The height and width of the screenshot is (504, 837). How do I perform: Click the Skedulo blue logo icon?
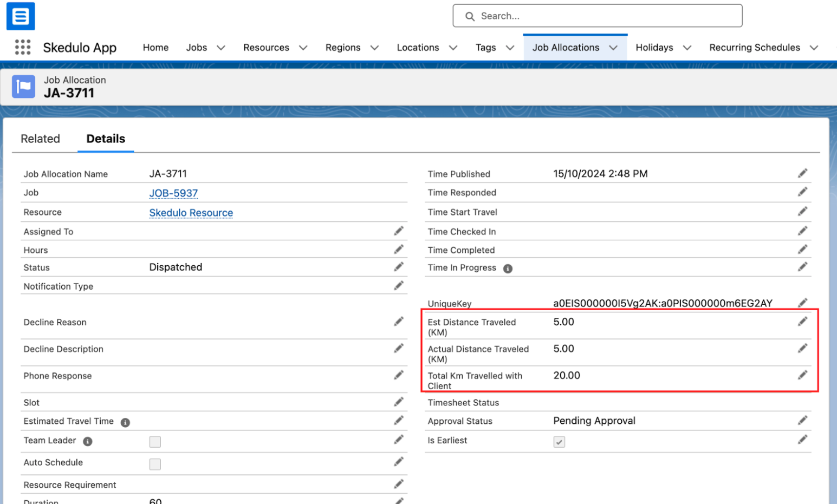click(21, 16)
